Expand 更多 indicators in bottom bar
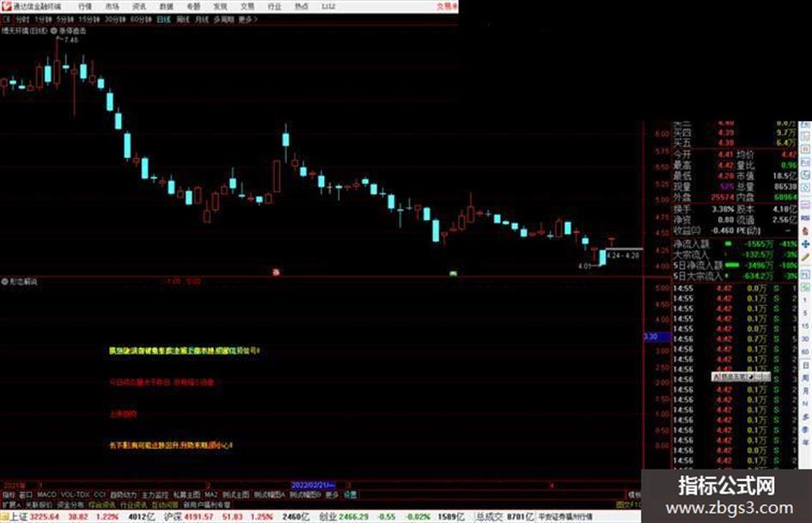812x523 pixels. [332, 495]
